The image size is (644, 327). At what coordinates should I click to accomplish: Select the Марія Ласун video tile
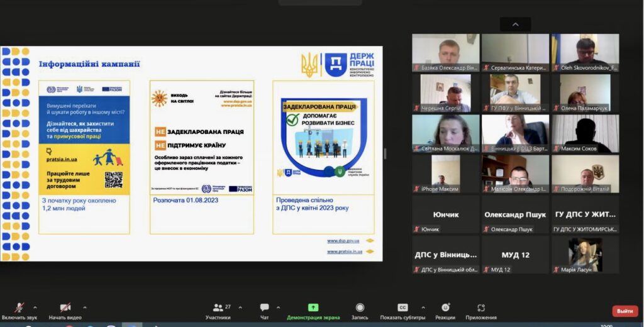(585, 255)
